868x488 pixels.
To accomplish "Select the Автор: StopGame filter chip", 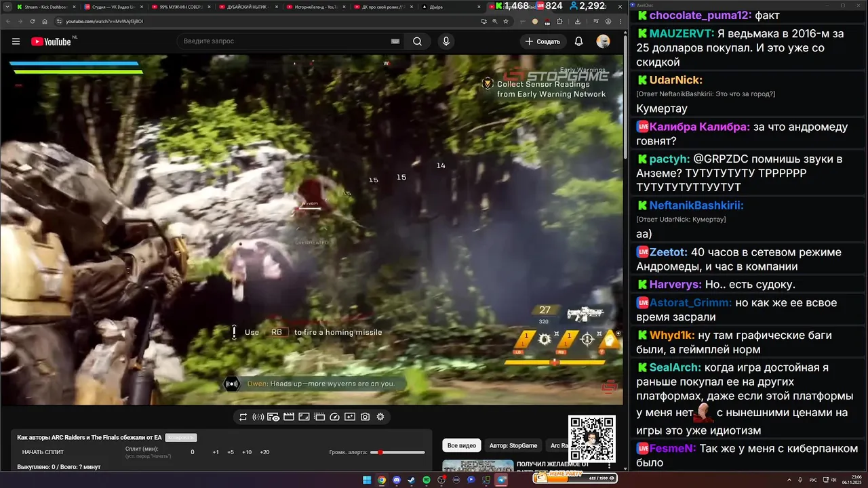I will pos(513,445).
